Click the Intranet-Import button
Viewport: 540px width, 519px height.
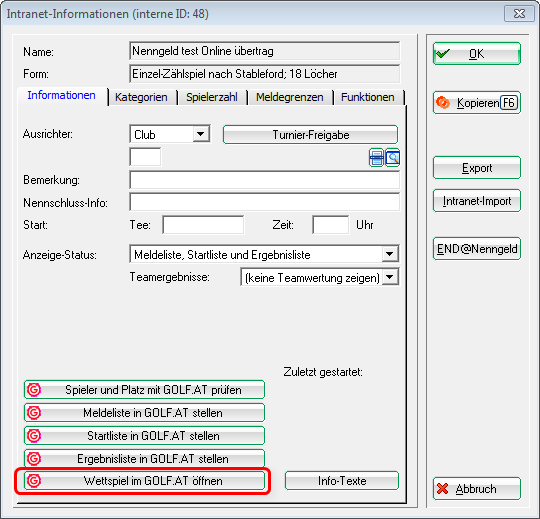(477, 201)
